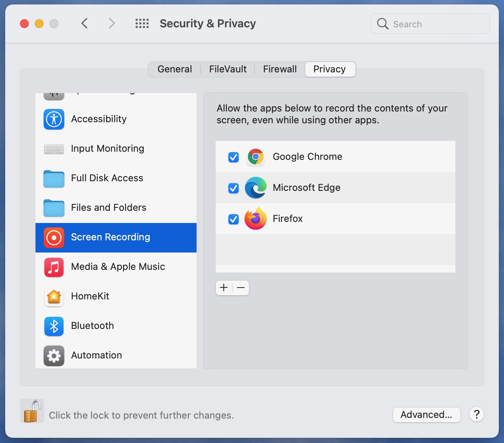Screen dimensions: 504x443
Task: Show all preferences grid icon
Action: click(x=142, y=24)
